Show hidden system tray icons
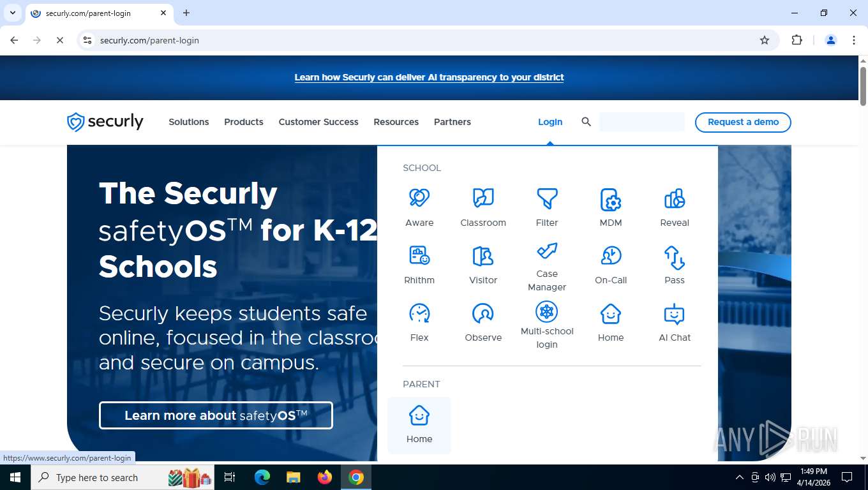This screenshot has height=490, width=868. (x=739, y=477)
